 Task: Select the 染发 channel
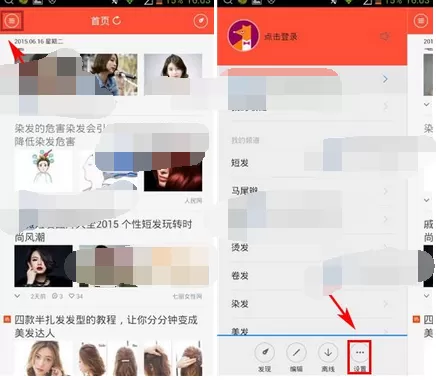pos(240,304)
